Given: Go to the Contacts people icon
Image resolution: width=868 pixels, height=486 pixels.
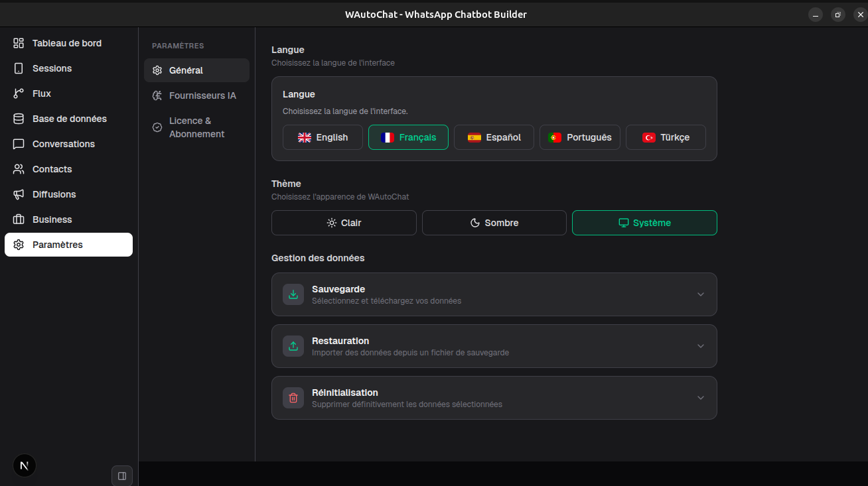Looking at the screenshot, I should 19,169.
